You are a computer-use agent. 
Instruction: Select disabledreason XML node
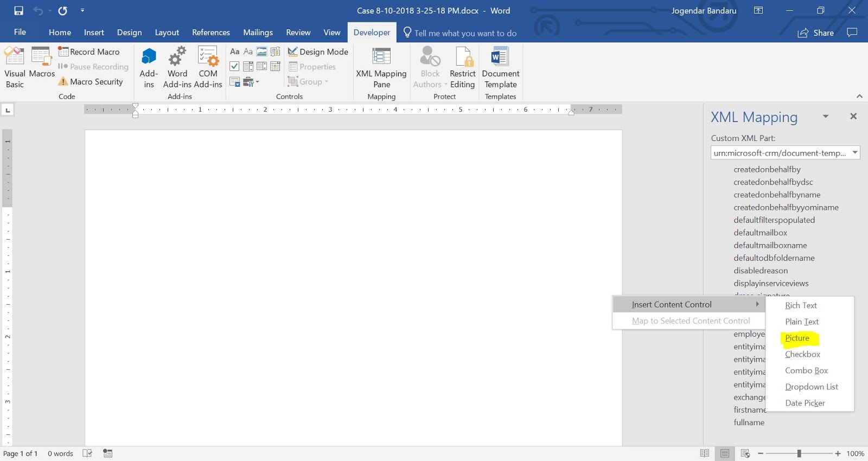pos(761,271)
